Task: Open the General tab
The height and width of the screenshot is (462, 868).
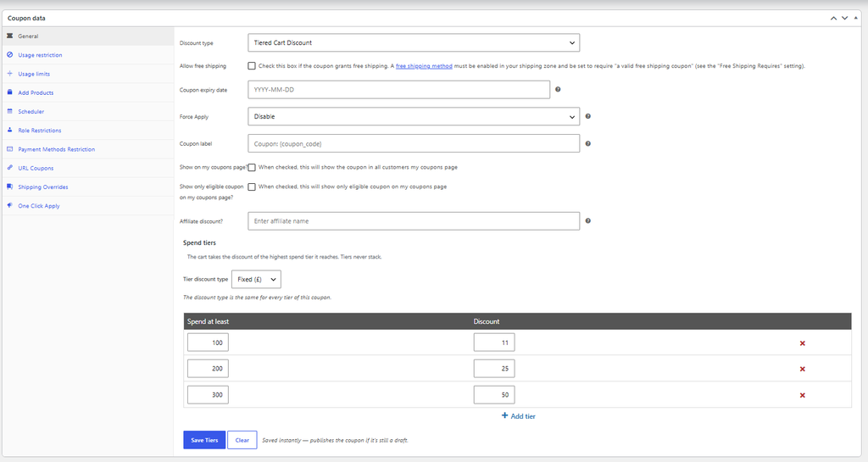Action: point(88,36)
